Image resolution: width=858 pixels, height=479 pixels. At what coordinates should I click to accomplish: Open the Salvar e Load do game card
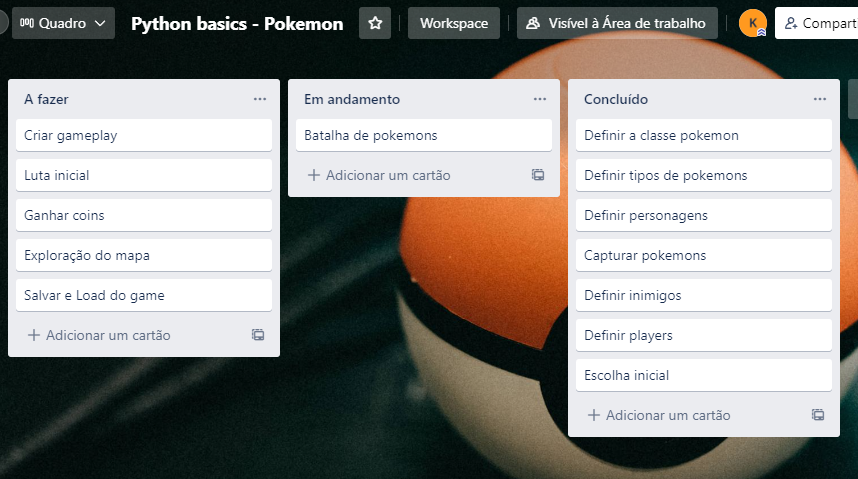click(x=144, y=295)
